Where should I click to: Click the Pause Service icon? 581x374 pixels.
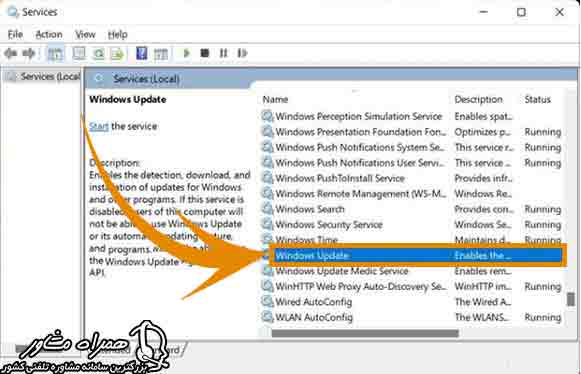click(223, 53)
